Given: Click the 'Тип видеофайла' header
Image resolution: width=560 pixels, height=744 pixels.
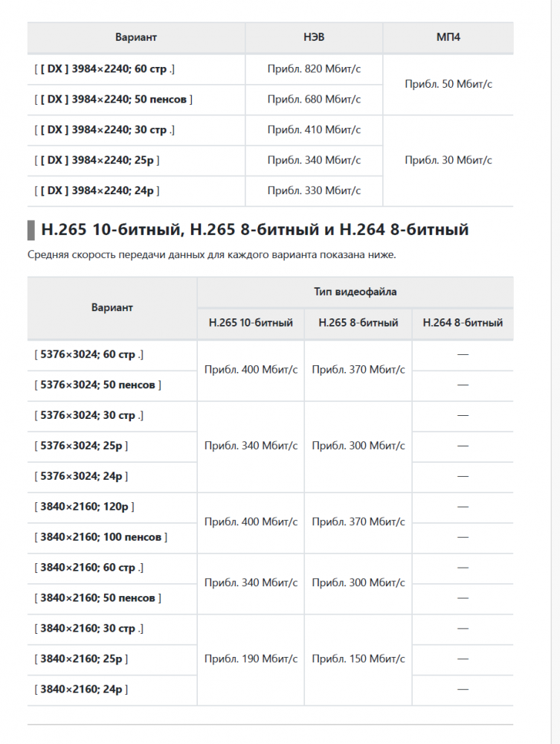Looking at the screenshot, I should tap(355, 292).
